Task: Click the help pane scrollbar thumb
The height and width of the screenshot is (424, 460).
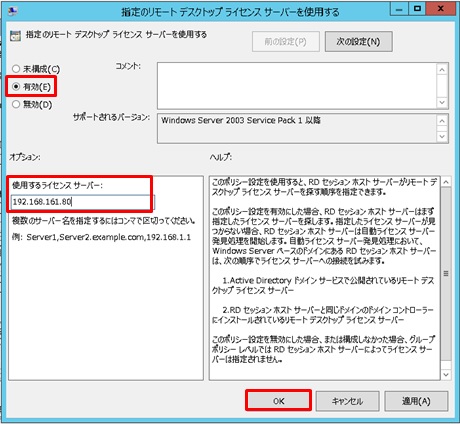Action: 446,274
